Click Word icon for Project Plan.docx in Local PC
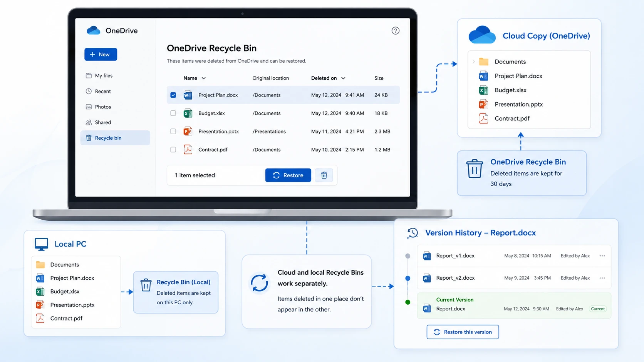Image resolution: width=644 pixels, height=362 pixels. pyautogui.click(x=40, y=278)
